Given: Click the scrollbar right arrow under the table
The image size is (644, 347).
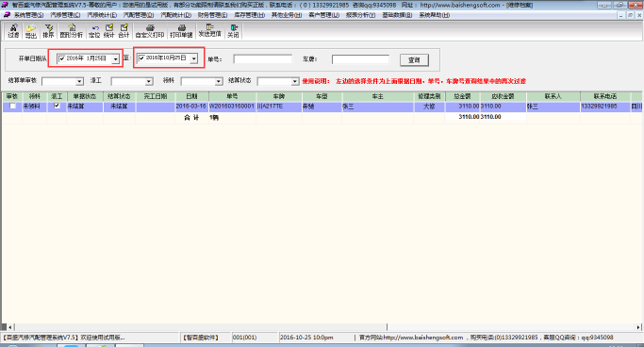Looking at the screenshot, I should coord(638,327).
